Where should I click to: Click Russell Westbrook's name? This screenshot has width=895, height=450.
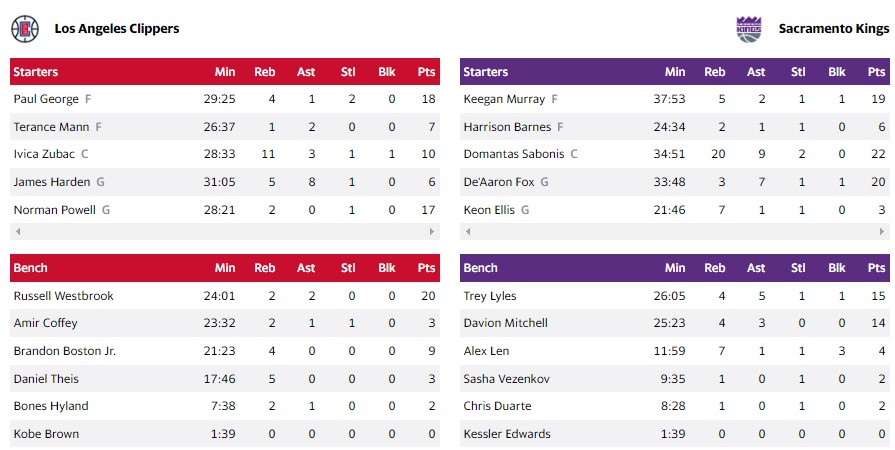point(63,296)
